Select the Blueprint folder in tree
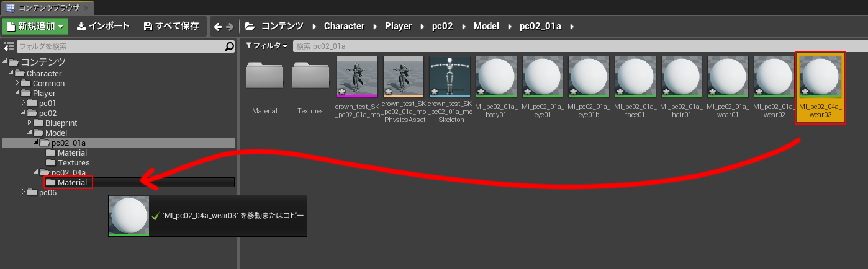This screenshot has height=269, width=868. [x=61, y=123]
